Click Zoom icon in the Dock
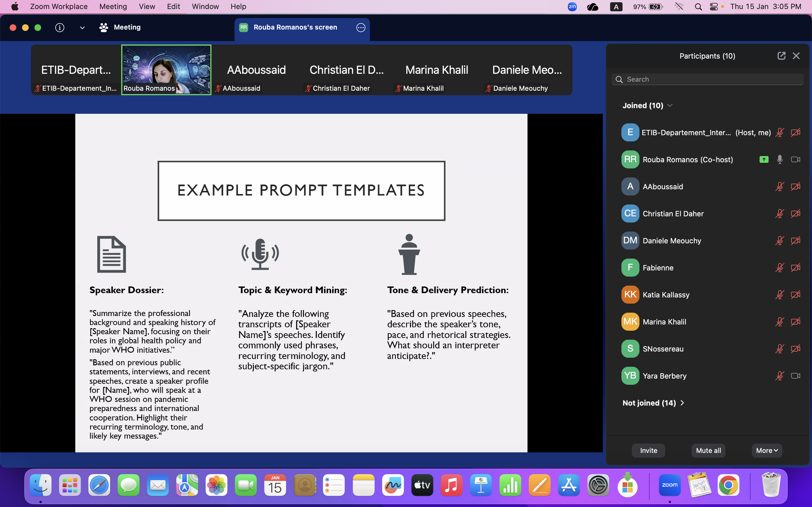The width and height of the screenshot is (812, 507). [669, 485]
